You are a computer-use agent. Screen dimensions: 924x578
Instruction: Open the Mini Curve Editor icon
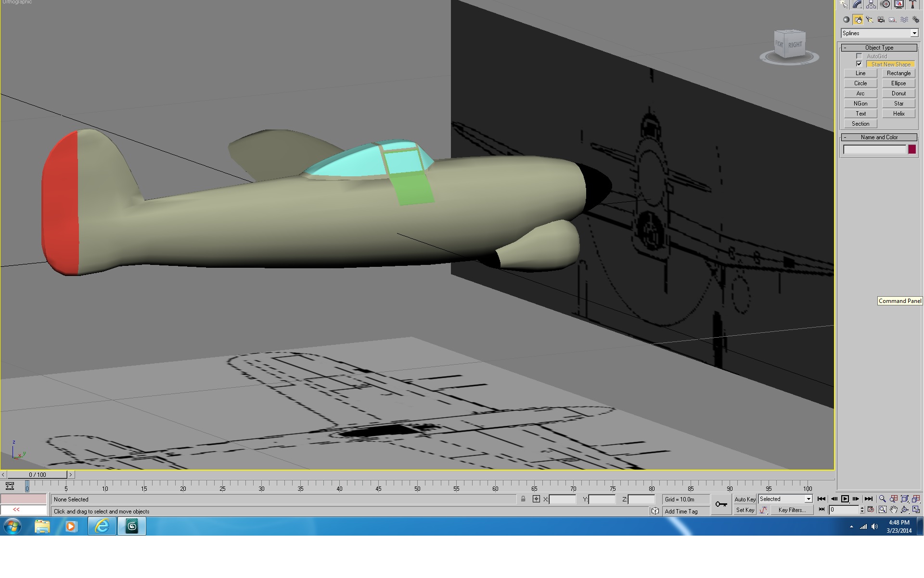point(10,486)
